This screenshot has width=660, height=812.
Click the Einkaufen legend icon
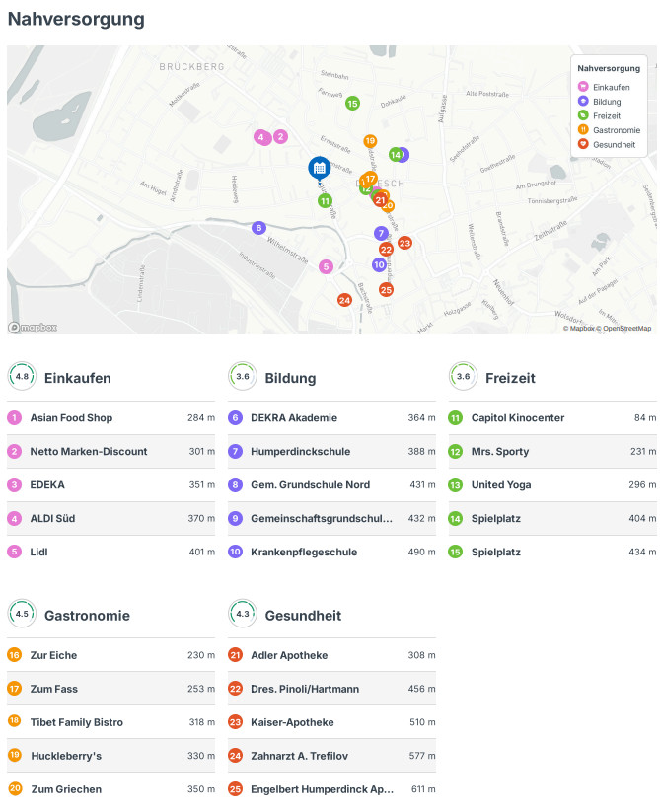pos(583,87)
